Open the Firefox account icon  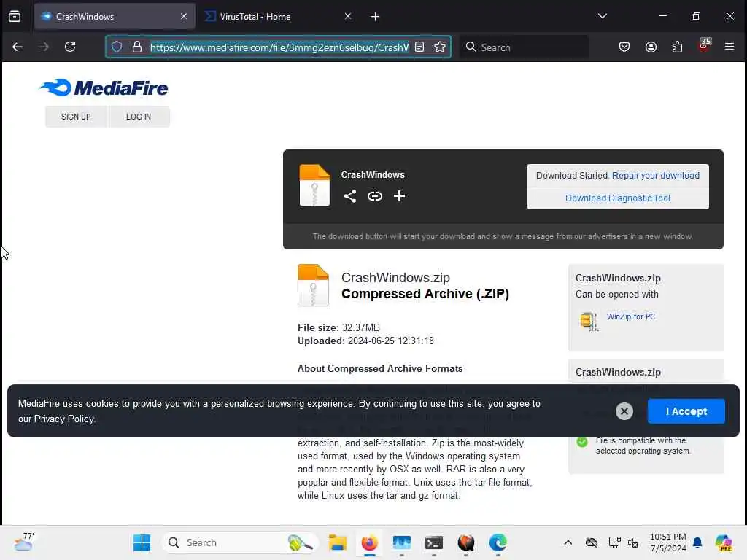coord(651,47)
